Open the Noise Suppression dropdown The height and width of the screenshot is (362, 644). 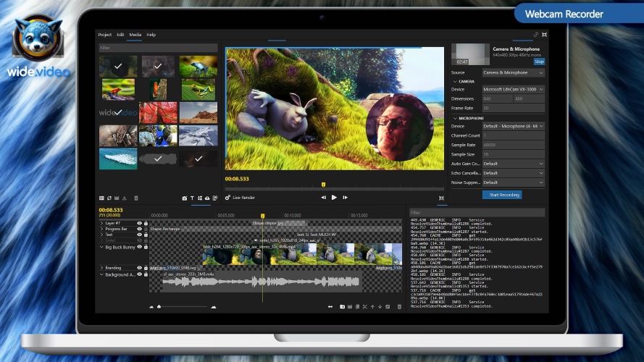[x=514, y=182]
